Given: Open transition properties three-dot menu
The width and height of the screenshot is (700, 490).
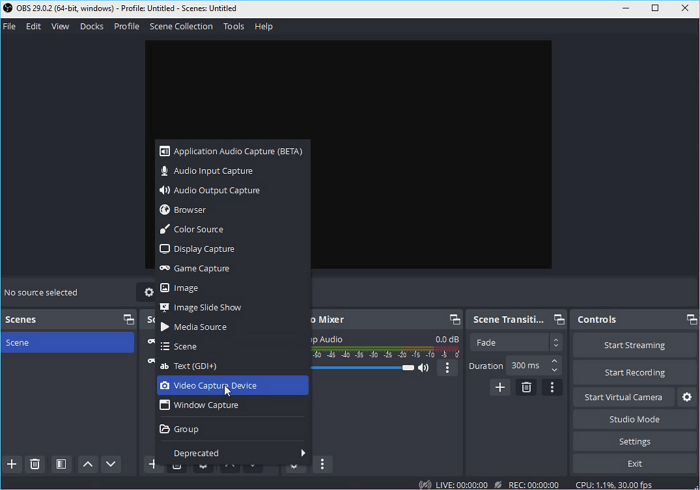Looking at the screenshot, I should click(x=552, y=387).
